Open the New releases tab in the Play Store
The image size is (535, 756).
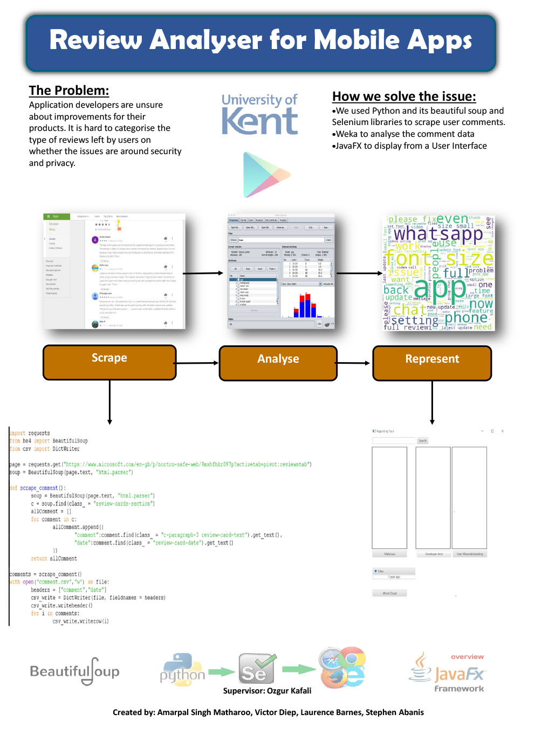point(122,217)
